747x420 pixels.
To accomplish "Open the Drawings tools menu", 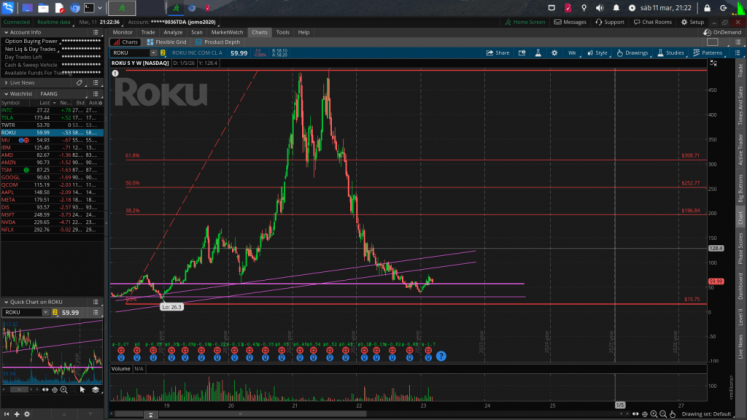I will click(x=633, y=53).
